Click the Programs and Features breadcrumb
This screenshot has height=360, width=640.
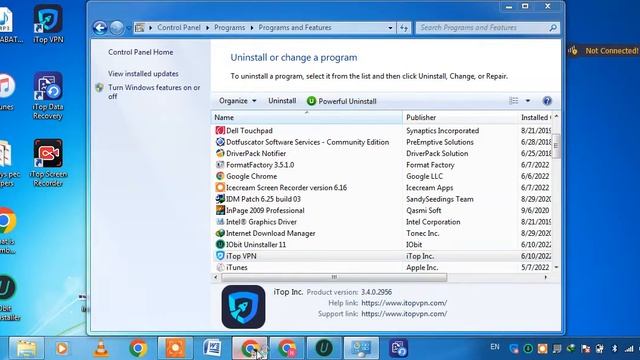pos(295,28)
